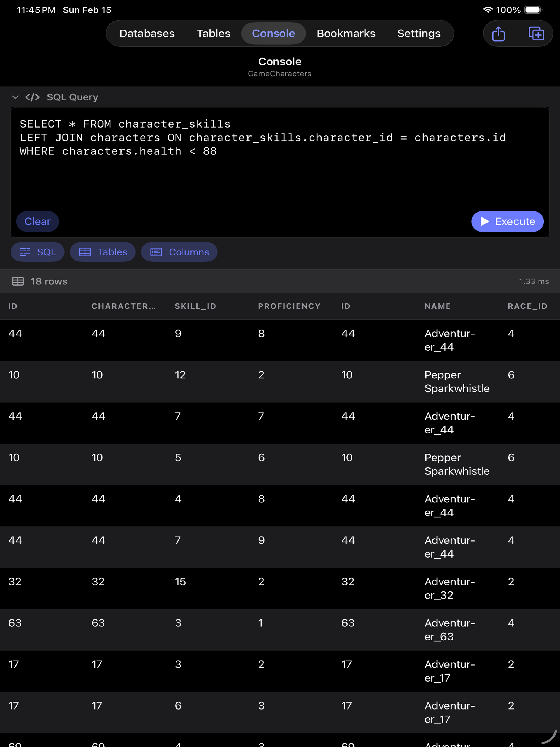Tap proficiency value 9 in Adventurer_44 row
This screenshot has height=747, width=560.
pyautogui.click(x=261, y=540)
